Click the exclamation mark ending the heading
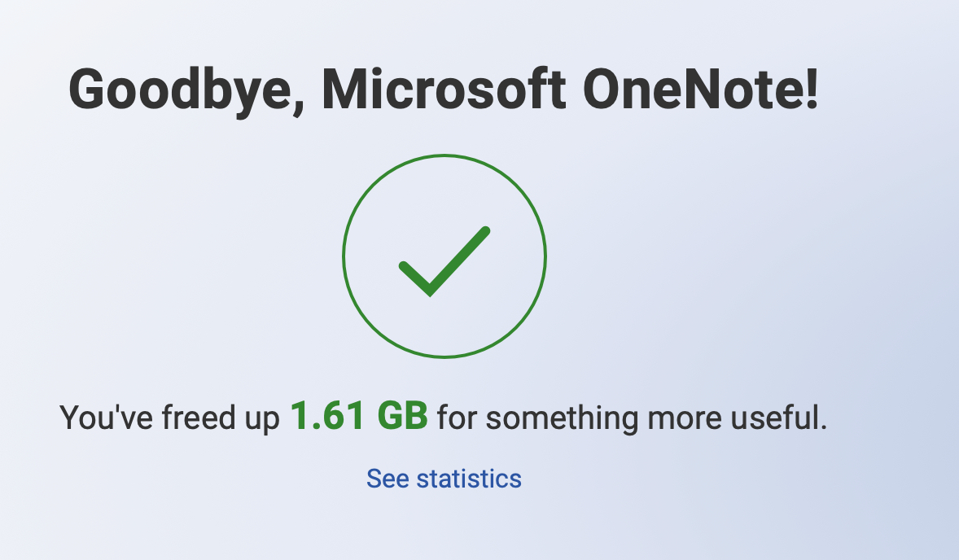Viewport: 959px width, 560px height. [x=809, y=88]
